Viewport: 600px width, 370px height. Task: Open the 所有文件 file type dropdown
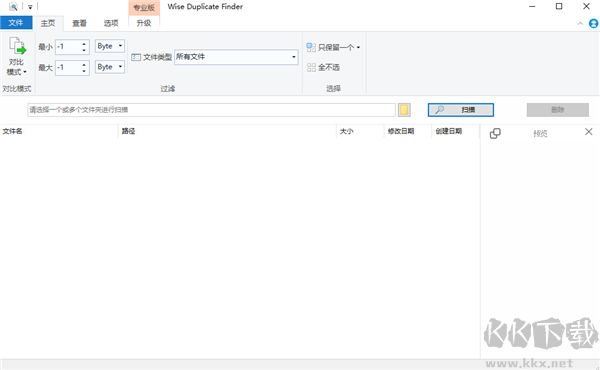click(236, 57)
